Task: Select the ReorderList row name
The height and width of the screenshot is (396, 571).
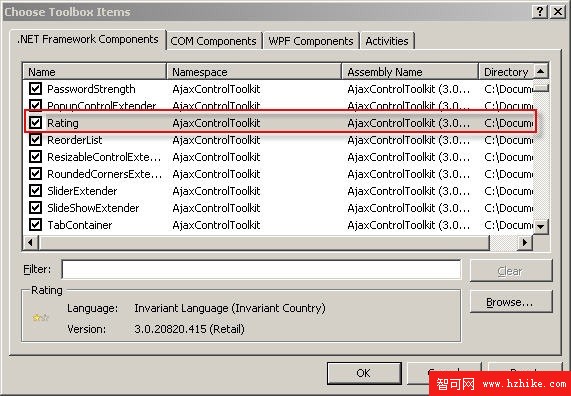Action: pos(75,140)
